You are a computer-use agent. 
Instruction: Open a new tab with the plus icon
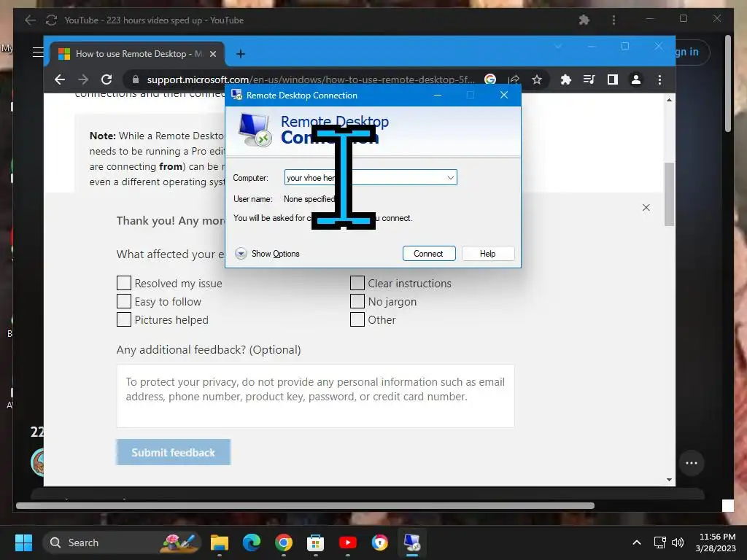coord(241,54)
